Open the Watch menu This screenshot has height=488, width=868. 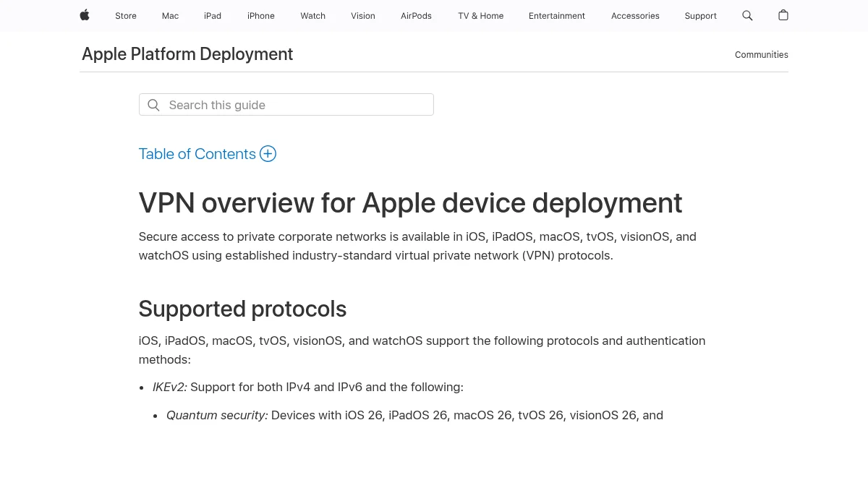(x=313, y=16)
